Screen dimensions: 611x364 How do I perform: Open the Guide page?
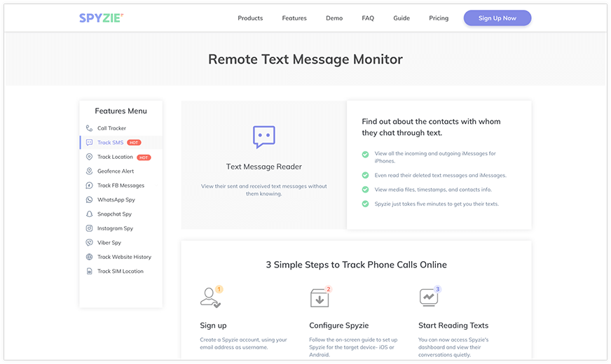point(401,18)
